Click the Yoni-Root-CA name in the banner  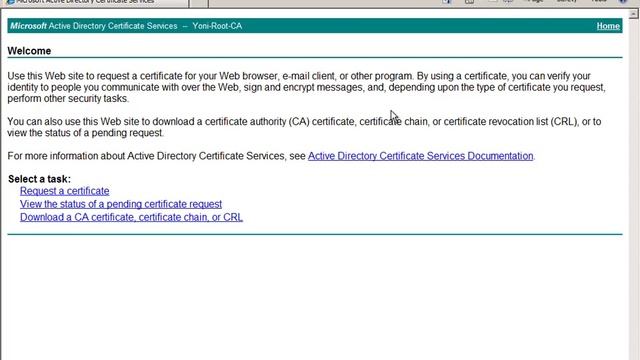tap(217, 26)
